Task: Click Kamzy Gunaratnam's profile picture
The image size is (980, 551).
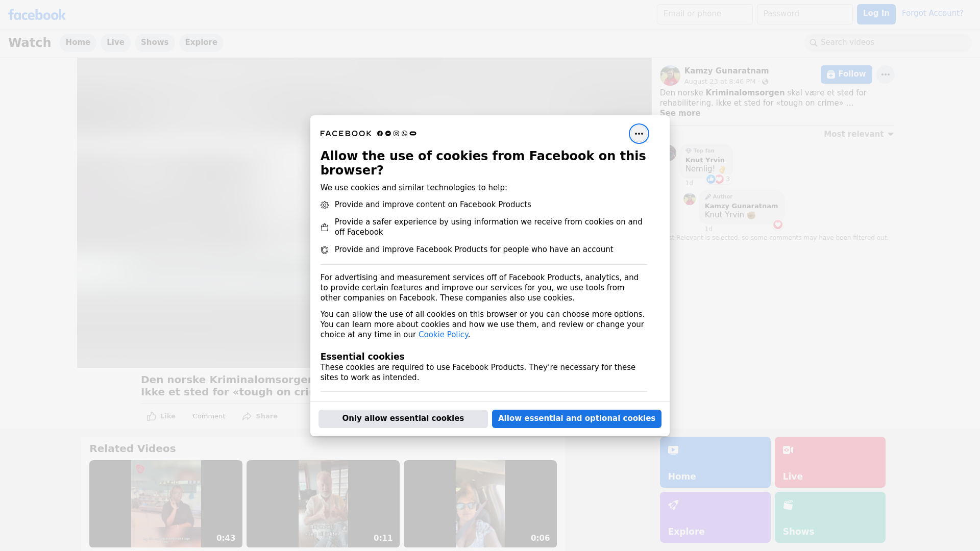Action: pyautogui.click(x=670, y=76)
